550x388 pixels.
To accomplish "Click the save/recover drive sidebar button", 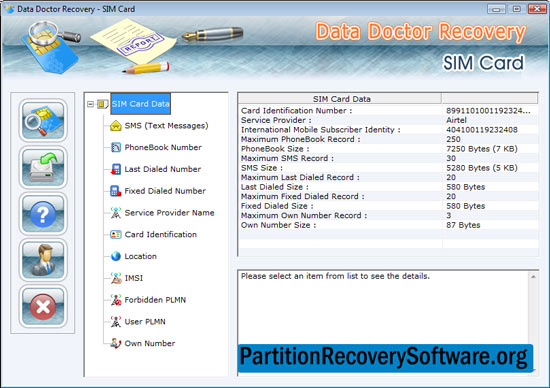I will pyautogui.click(x=43, y=167).
